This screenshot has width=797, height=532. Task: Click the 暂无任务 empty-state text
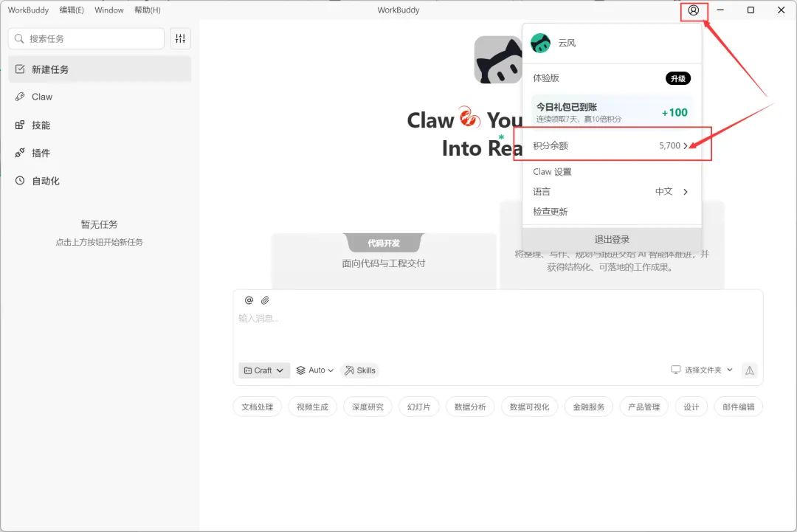pos(99,224)
